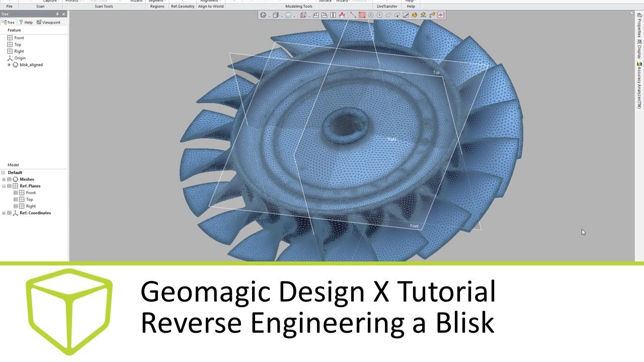Screen dimensions: 644x362
Task: Open dropdown arrow beside mesh display icon
Action: [x=269, y=17]
